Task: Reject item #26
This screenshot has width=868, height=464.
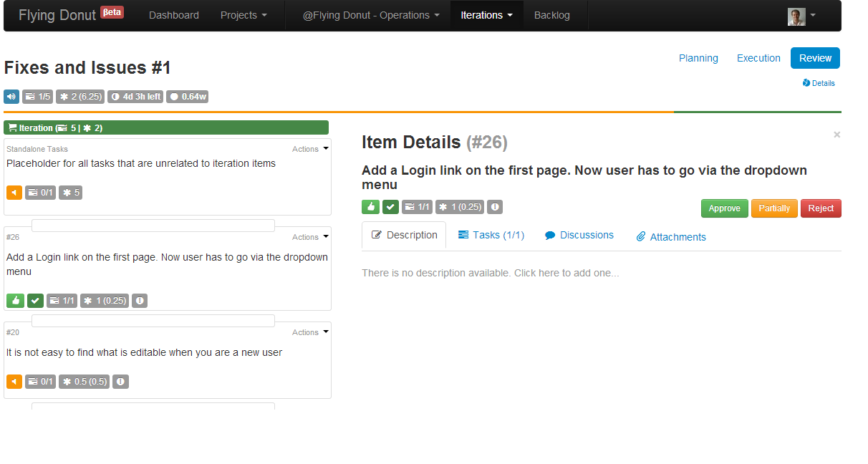Action: [821, 208]
